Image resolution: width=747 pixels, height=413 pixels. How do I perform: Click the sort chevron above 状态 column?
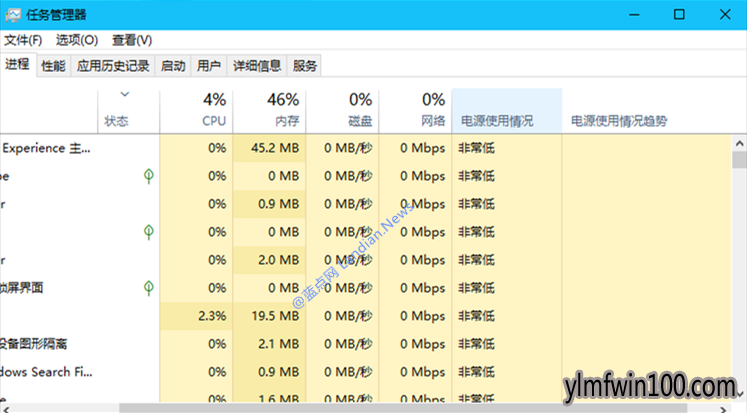point(125,94)
